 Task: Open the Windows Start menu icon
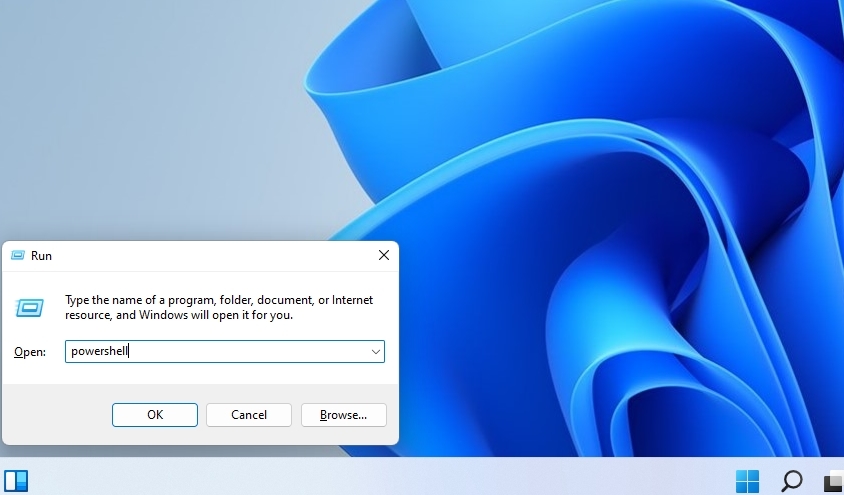pyautogui.click(x=747, y=480)
